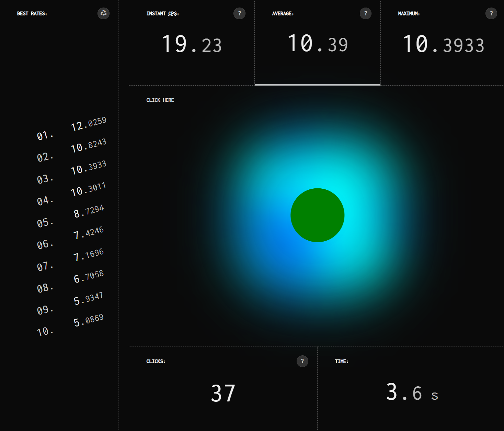This screenshot has width=504, height=431.
Task: Select best rate 5.9347
Action: point(89,298)
